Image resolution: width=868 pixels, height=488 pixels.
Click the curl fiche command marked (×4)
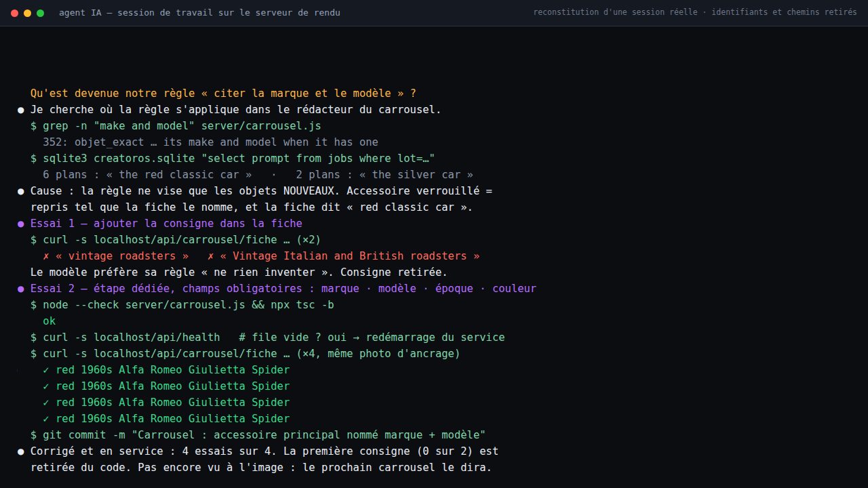tap(245, 354)
